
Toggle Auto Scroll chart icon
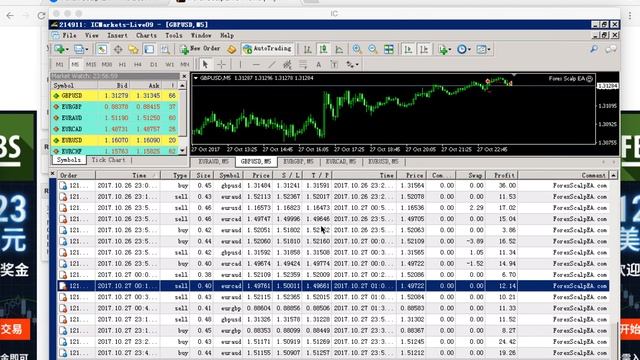tap(408, 49)
